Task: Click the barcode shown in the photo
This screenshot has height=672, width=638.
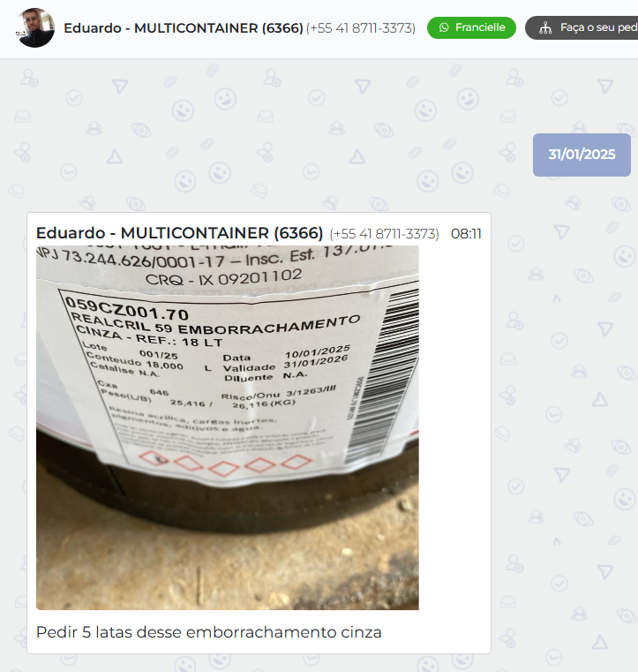Action: (383, 377)
